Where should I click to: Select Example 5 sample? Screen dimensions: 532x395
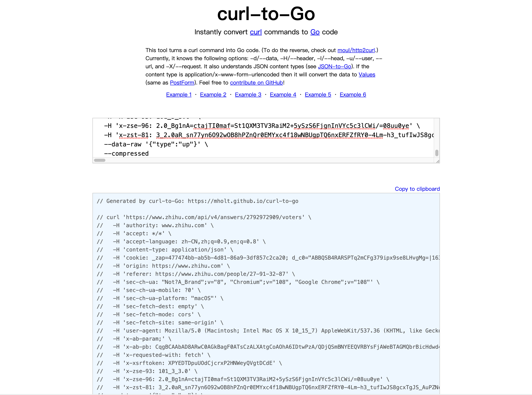pyautogui.click(x=318, y=95)
